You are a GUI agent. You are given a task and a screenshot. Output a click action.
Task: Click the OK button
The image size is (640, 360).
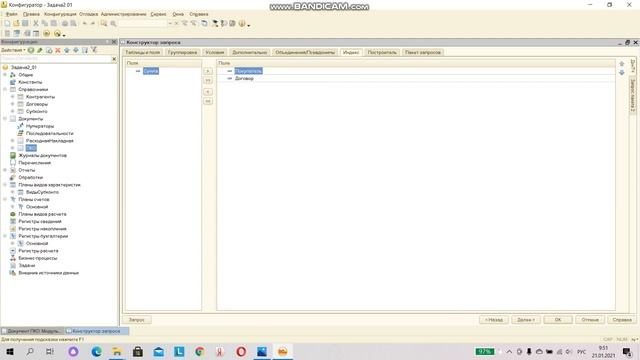[558, 320]
